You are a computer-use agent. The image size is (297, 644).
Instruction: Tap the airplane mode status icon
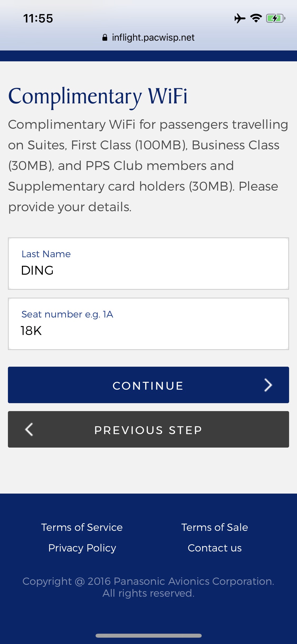coord(240,19)
